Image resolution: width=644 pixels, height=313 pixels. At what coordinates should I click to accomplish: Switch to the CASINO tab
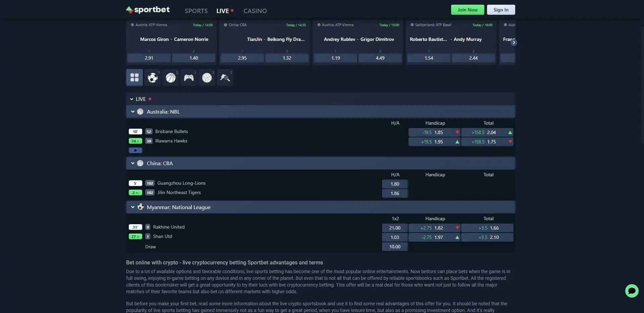click(255, 11)
